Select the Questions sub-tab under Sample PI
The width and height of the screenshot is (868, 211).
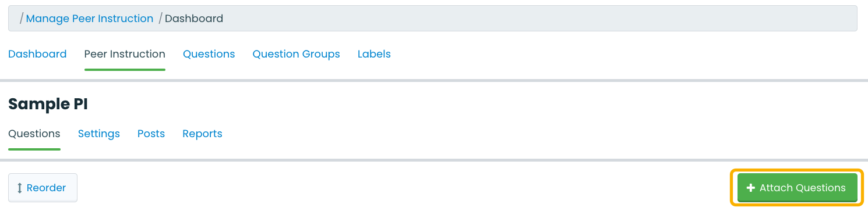(x=34, y=134)
